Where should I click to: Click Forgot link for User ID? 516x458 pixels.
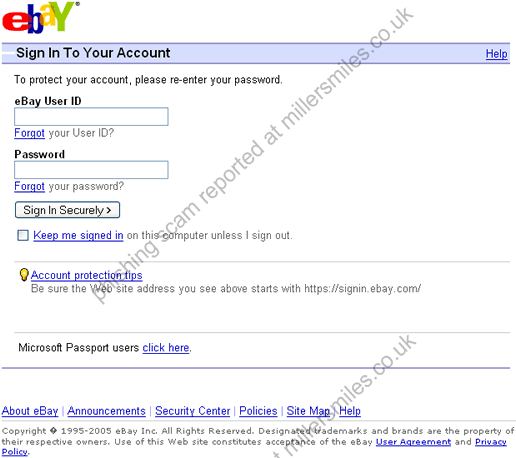[x=29, y=133]
